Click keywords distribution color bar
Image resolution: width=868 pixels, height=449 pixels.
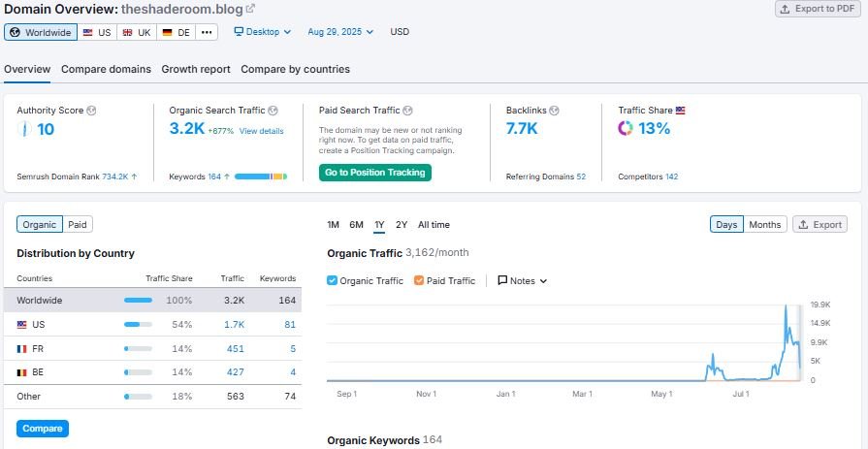click(260, 176)
